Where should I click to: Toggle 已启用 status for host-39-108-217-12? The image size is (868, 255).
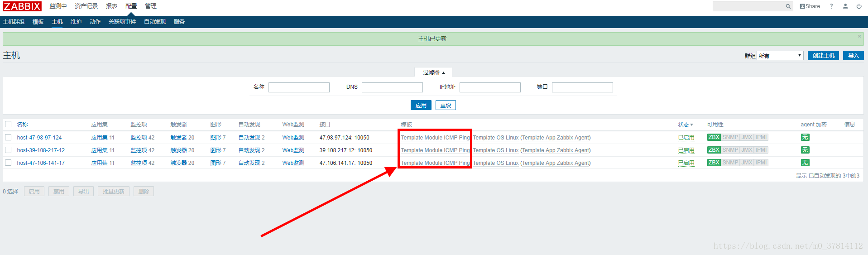(x=686, y=150)
